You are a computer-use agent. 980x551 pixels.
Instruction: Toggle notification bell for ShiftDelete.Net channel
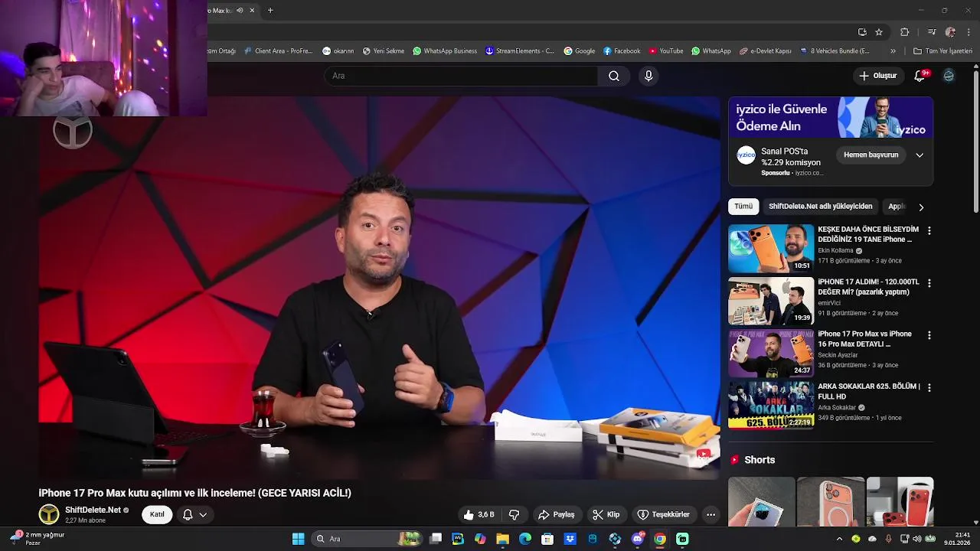pyautogui.click(x=188, y=514)
